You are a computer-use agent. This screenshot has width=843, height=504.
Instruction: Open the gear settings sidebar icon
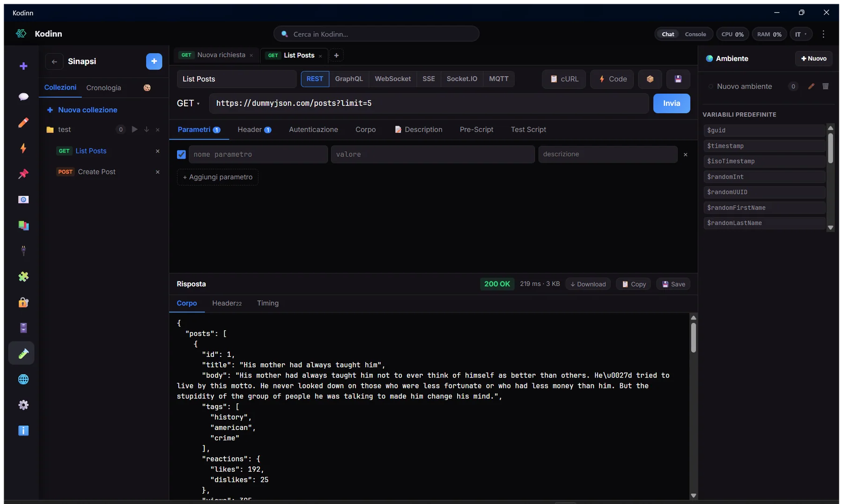click(x=23, y=405)
